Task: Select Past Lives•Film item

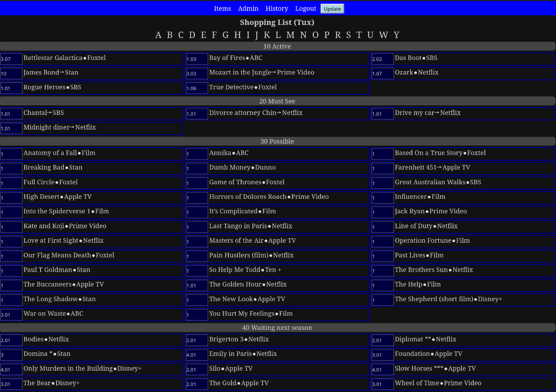Action: tap(419, 255)
